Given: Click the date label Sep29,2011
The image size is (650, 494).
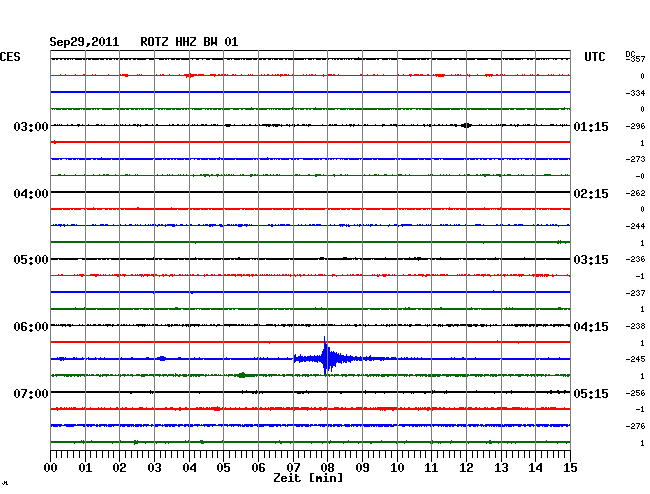Looking at the screenshot, I should (84, 42).
